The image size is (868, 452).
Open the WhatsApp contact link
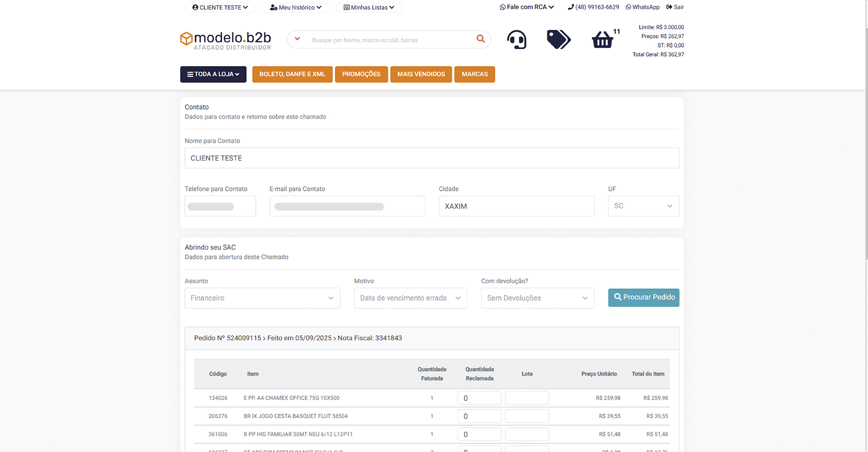(642, 7)
